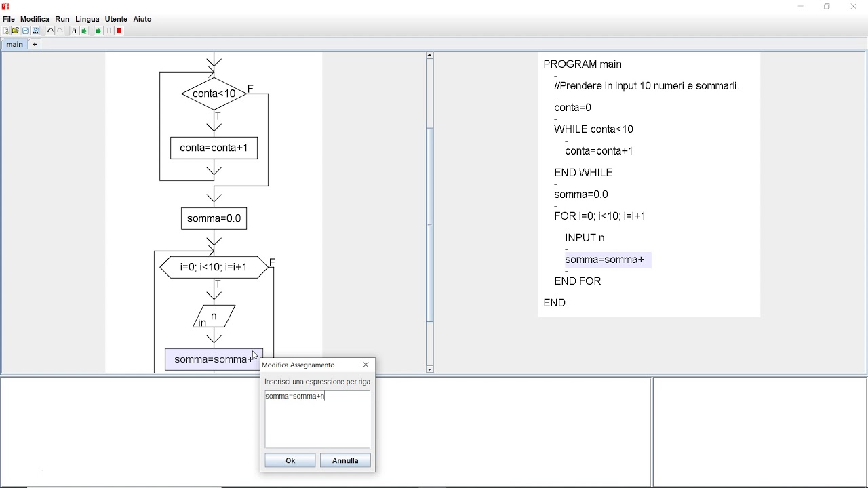Open the File menu
868x488 pixels.
coord(9,19)
